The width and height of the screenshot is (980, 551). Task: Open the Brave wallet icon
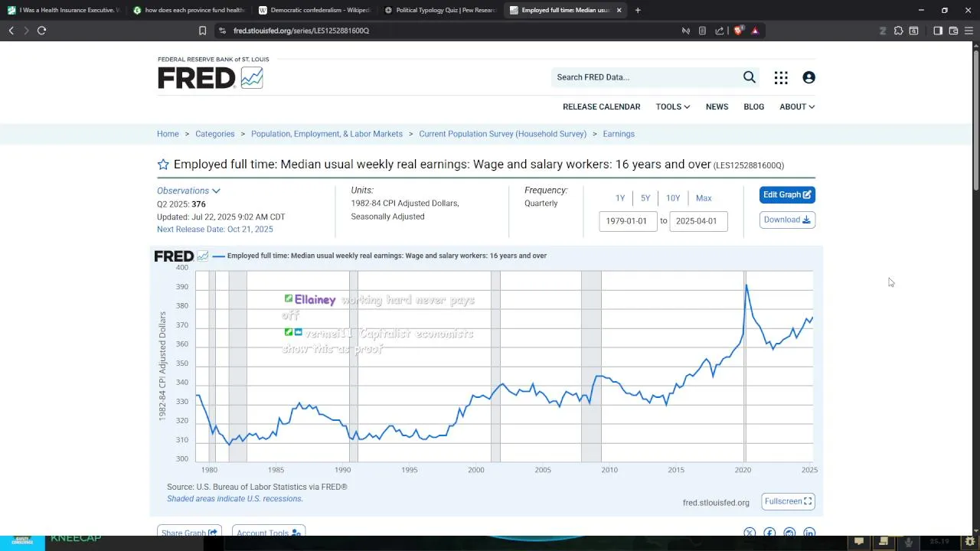[953, 31]
